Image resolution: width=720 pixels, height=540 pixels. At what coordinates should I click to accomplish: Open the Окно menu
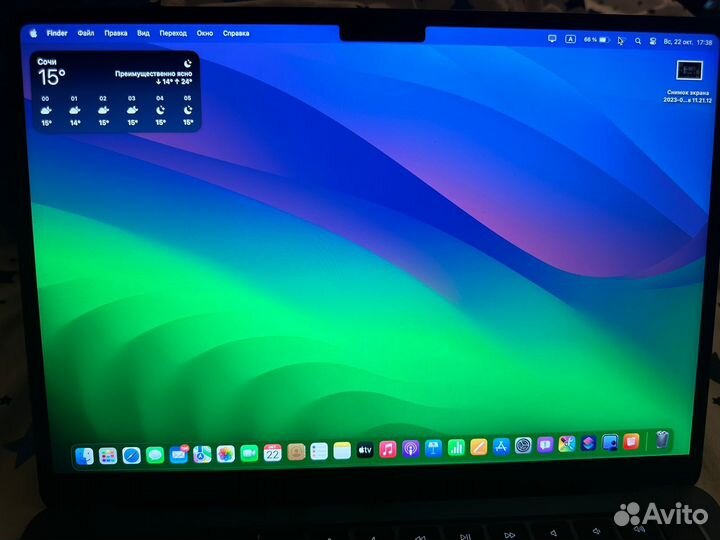[205, 33]
